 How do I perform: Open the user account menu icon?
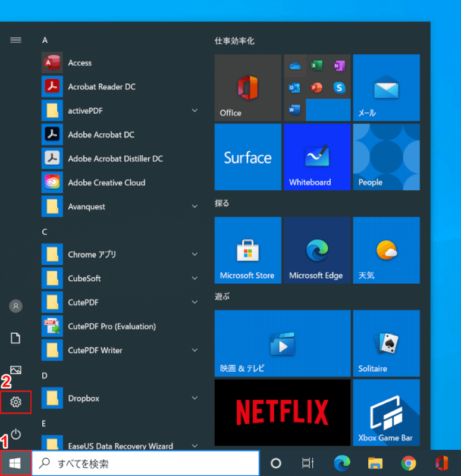pyautogui.click(x=16, y=306)
